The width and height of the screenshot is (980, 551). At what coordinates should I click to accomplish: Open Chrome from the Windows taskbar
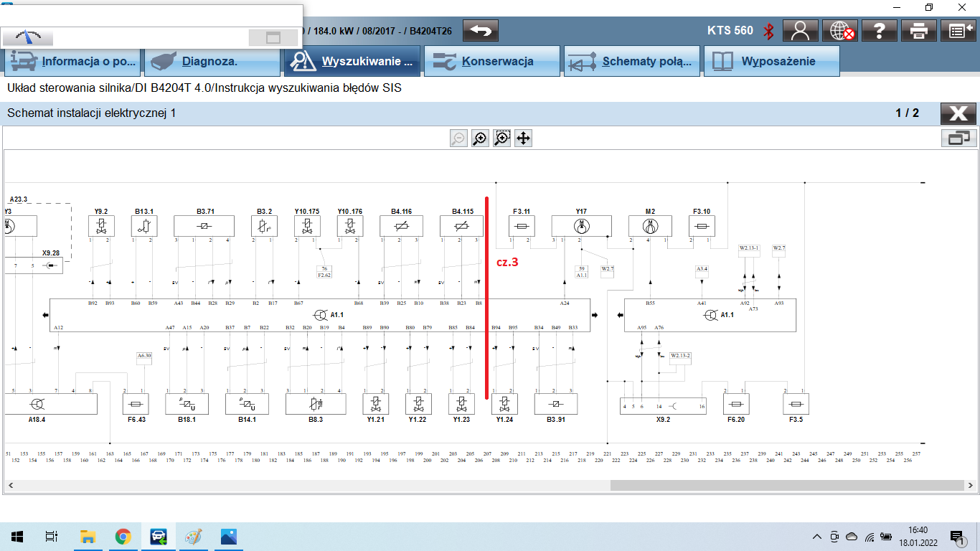123,537
